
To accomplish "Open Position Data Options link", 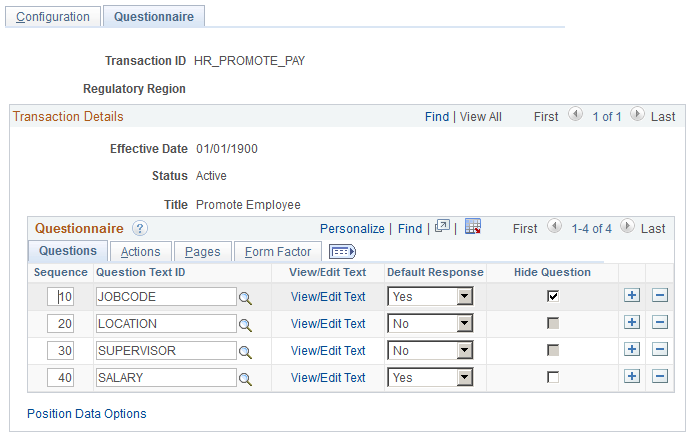I will pyautogui.click(x=87, y=414).
